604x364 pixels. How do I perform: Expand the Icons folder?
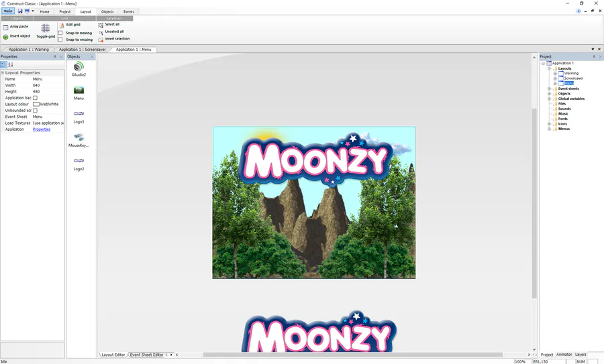[549, 124]
